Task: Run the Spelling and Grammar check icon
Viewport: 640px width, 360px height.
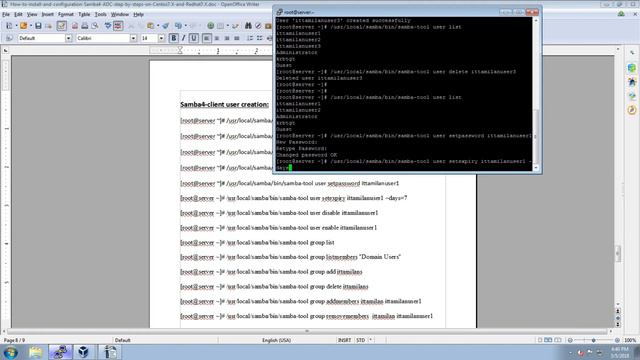Action: [x=108, y=26]
